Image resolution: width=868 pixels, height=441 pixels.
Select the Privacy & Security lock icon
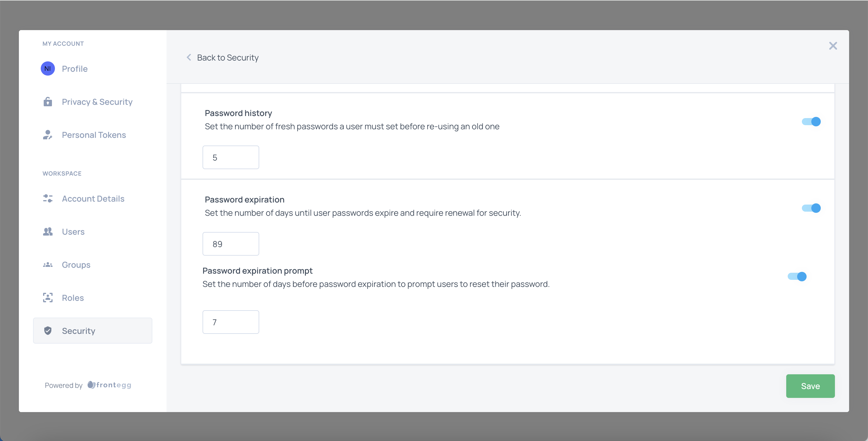click(48, 102)
